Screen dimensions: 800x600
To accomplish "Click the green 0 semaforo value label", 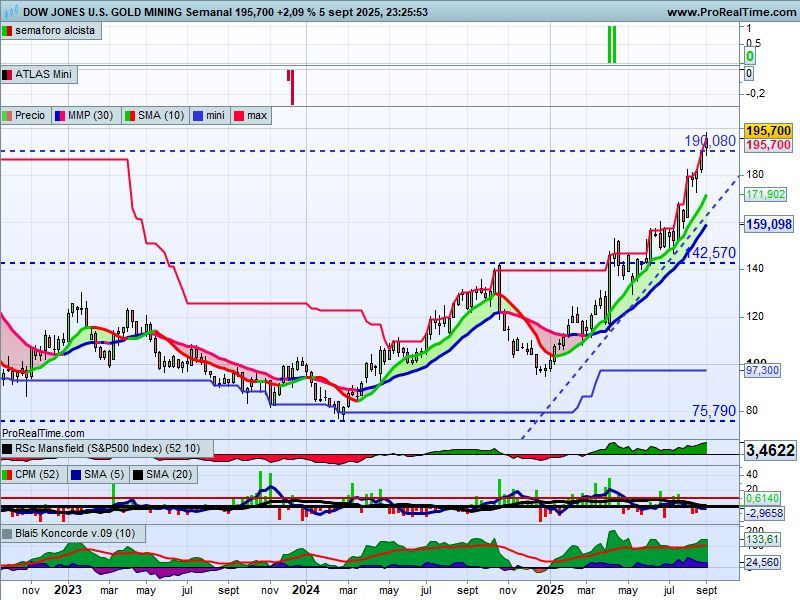I will (749, 57).
